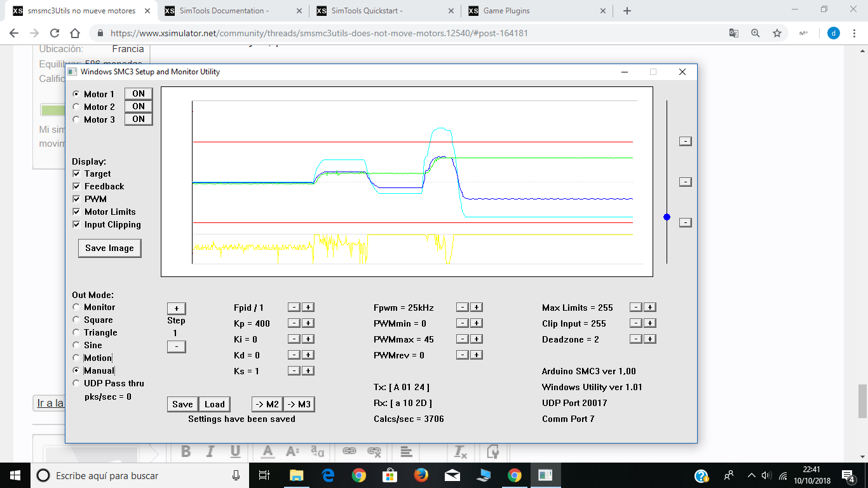Toggle the ON button for Motor 1
Image resolution: width=868 pixels, height=488 pixels.
click(139, 93)
